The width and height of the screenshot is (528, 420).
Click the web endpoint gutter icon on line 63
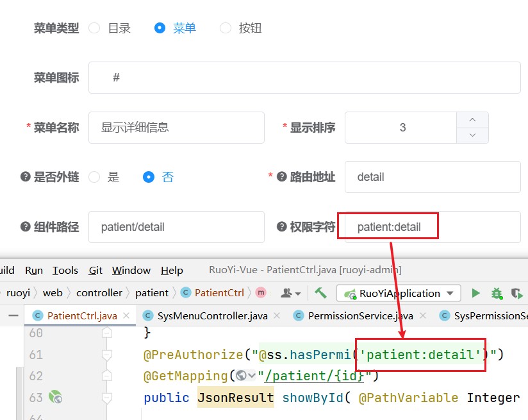tap(56, 397)
